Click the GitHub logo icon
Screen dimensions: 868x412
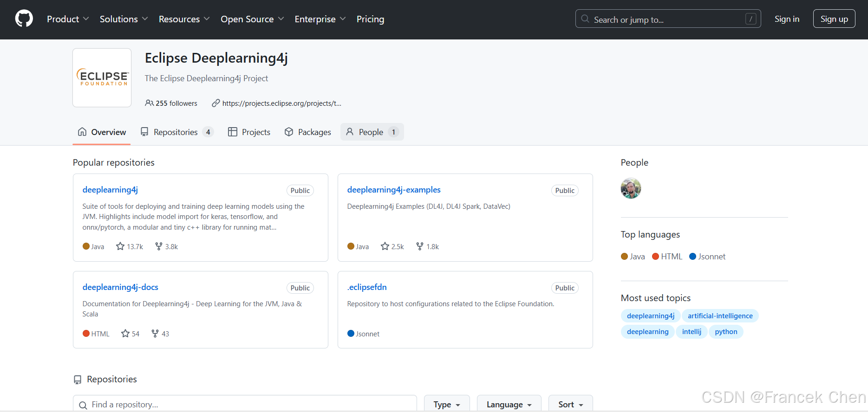tap(24, 19)
